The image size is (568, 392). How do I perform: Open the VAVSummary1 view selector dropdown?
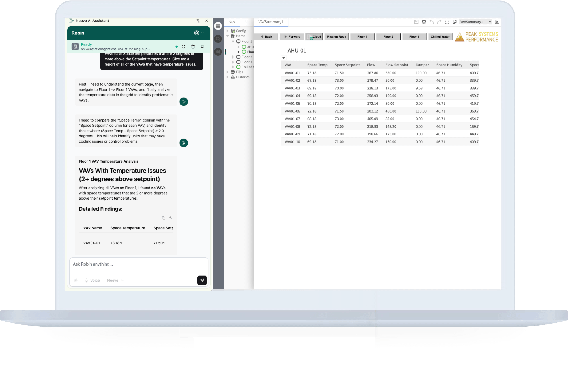476,22
